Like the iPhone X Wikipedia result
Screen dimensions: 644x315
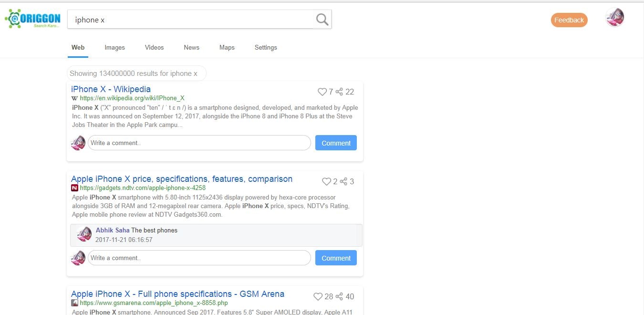coord(322,92)
